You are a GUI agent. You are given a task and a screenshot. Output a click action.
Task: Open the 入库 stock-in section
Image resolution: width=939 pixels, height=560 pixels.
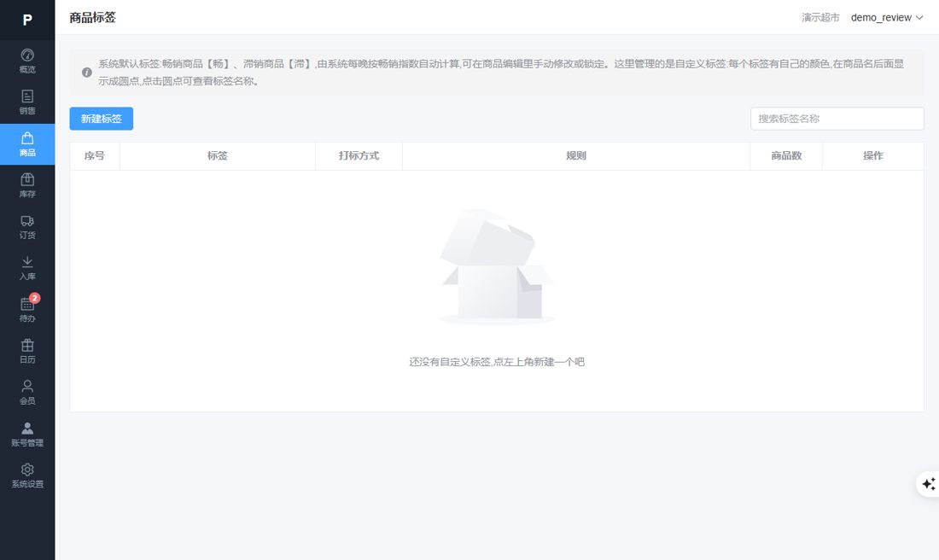click(x=27, y=268)
